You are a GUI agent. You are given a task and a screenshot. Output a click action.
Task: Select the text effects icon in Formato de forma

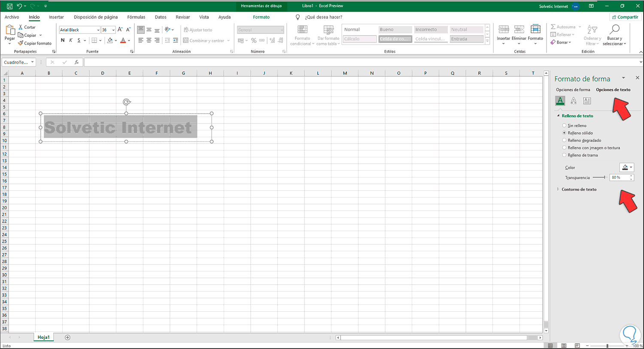click(x=574, y=101)
